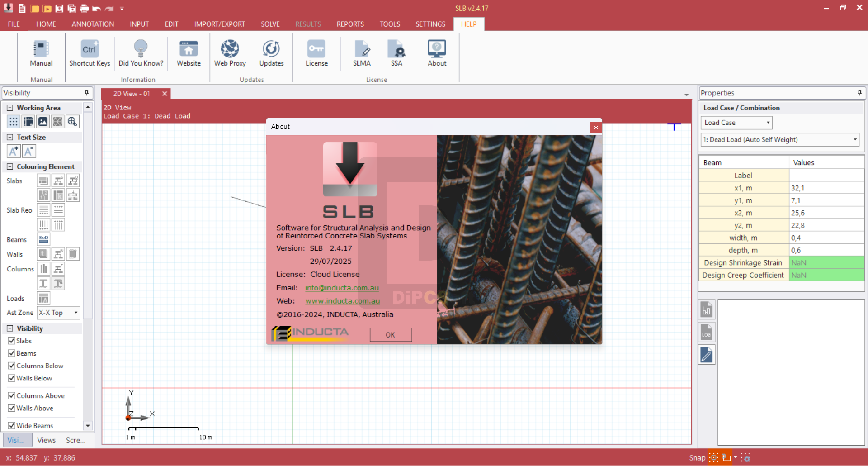Open the Website ribbon button

(x=189, y=53)
